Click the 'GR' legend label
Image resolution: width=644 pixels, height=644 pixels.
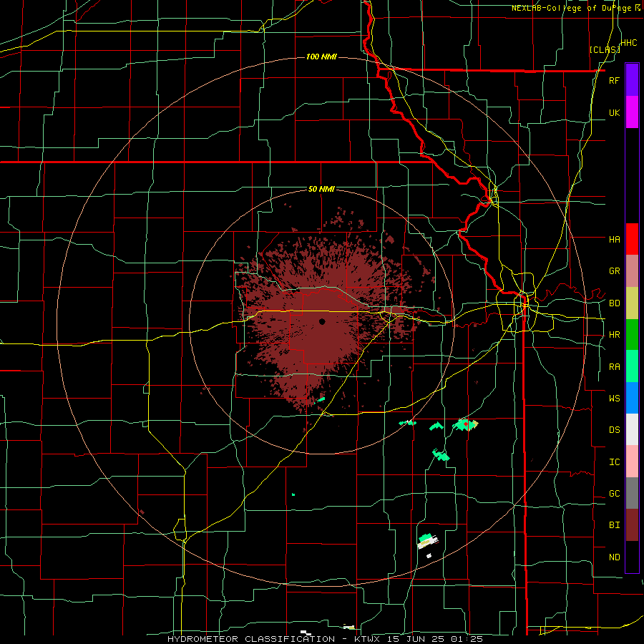(x=614, y=271)
